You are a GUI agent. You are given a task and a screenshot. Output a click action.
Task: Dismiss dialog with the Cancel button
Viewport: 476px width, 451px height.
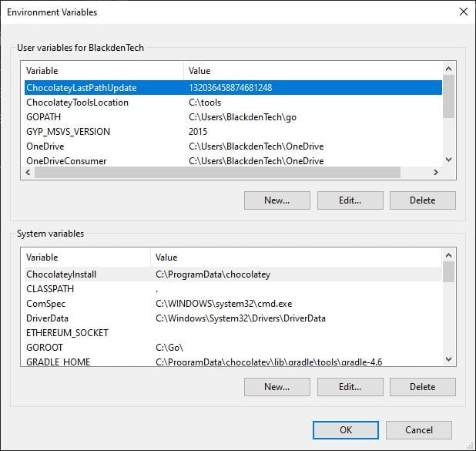419,430
